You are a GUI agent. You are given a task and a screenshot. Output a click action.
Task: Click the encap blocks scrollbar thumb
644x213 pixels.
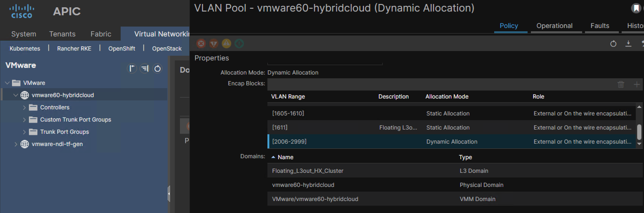(x=639, y=132)
